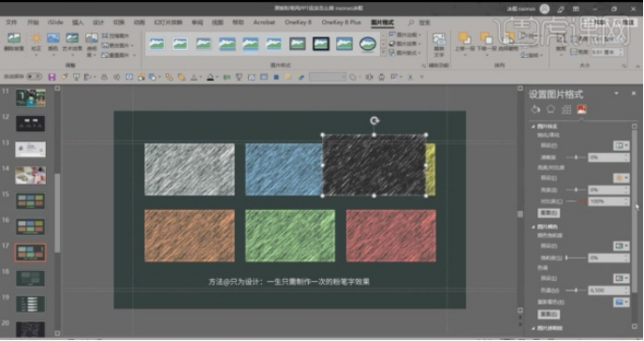Image resolution: width=644 pixels, height=341 pixels.
Task: Click the Crop tool icon
Action: (561, 39)
